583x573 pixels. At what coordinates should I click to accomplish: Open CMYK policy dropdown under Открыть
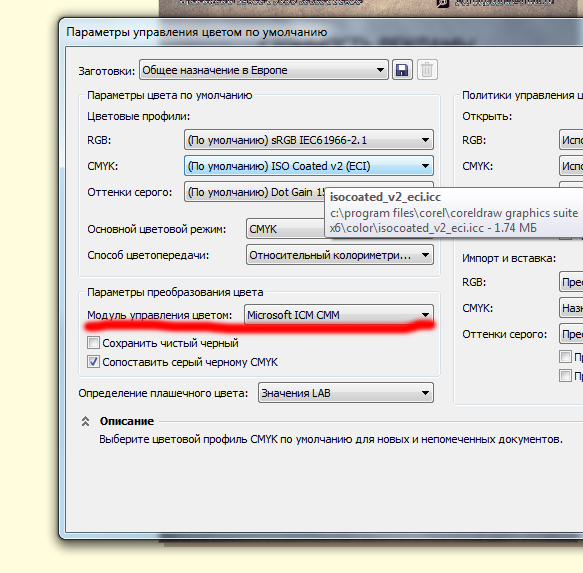pos(571,166)
